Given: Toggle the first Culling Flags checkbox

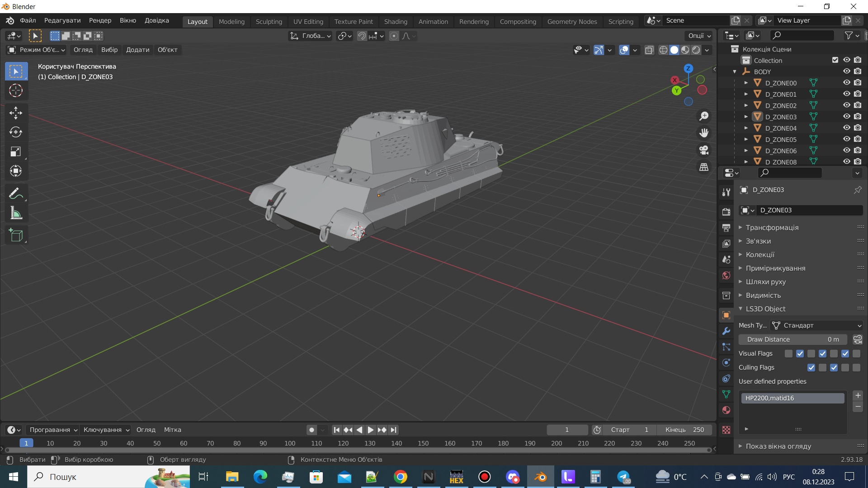Looking at the screenshot, I should point(811,367).
